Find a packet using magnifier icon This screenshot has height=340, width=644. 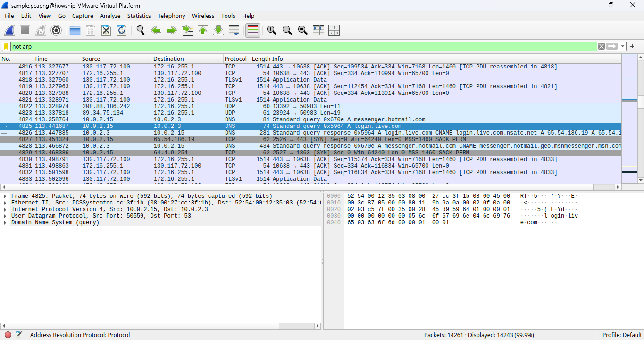point(141,30)
